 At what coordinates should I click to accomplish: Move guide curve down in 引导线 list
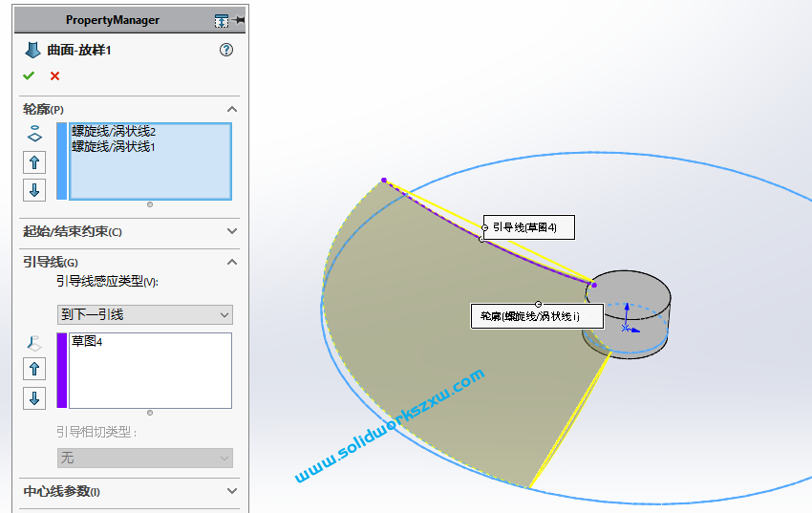pyautogui.click(x=34, y=398)
